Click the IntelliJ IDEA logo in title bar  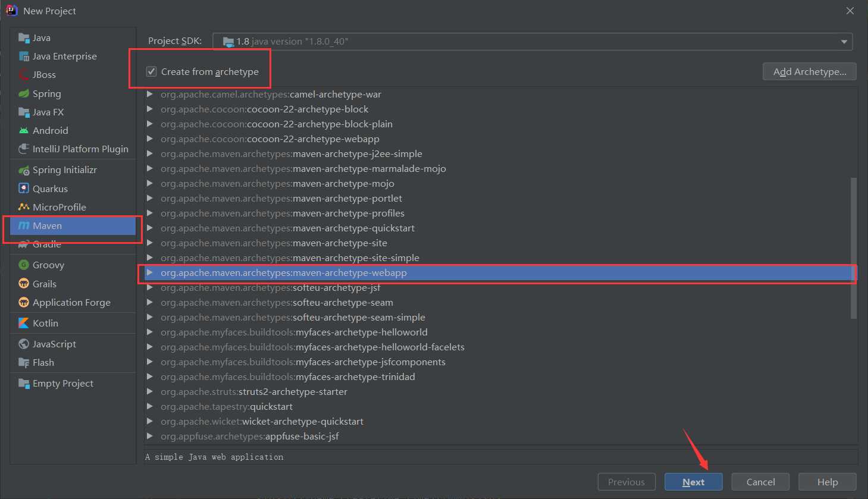(11, 11)
